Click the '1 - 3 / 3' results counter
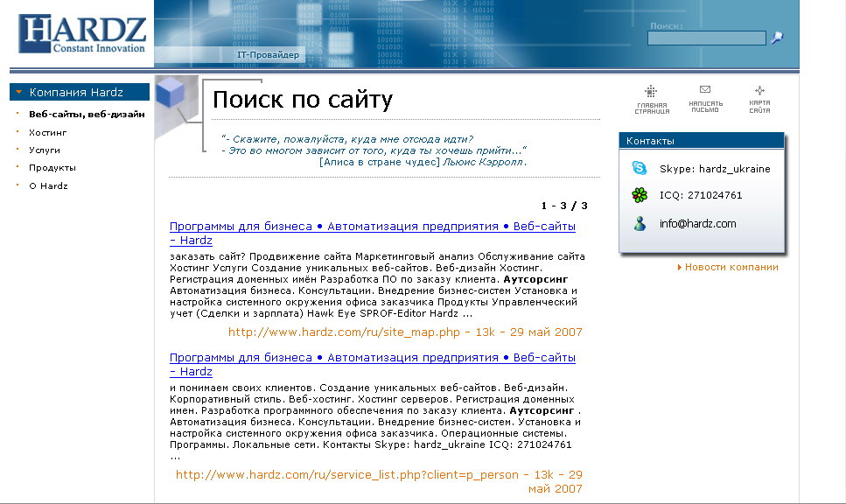The width and height of the screenshot is (846, 504). pyautogui.click(x=564, y=206)
